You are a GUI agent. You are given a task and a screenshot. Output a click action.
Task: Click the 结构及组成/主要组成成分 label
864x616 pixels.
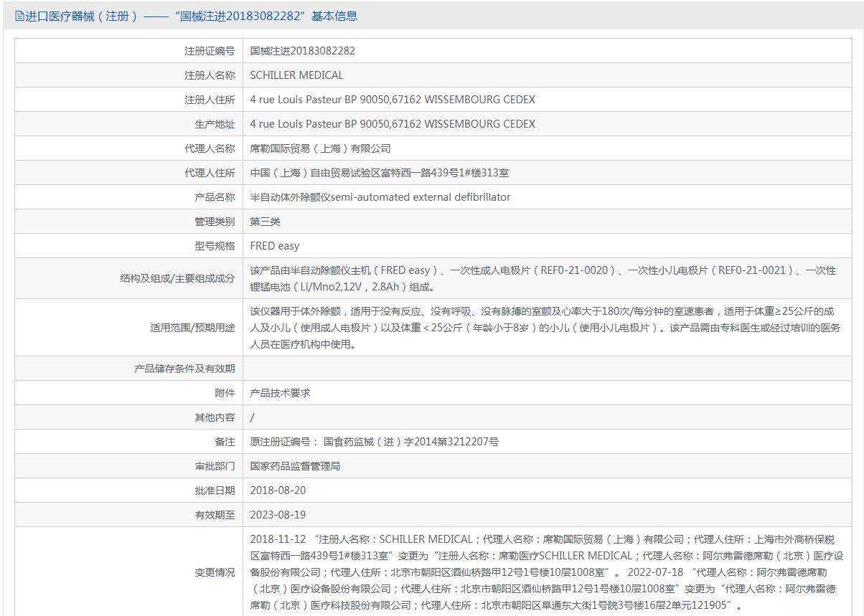click(177, 278)
